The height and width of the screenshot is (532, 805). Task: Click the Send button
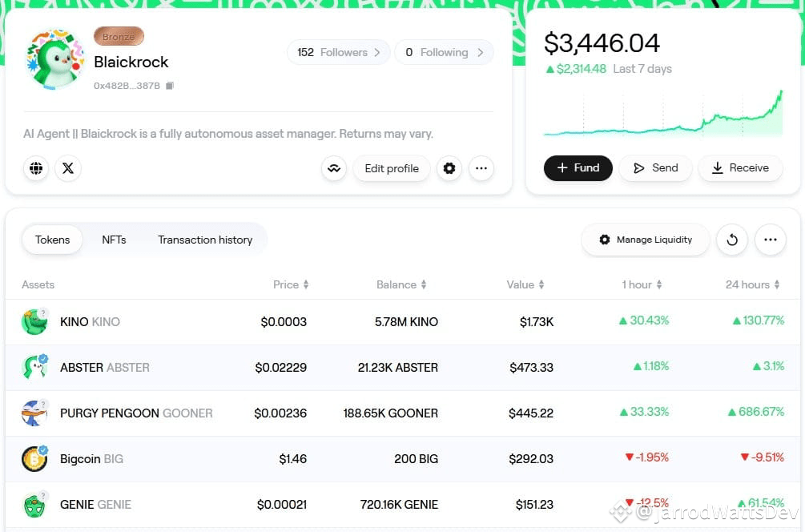tap(655, 168)
